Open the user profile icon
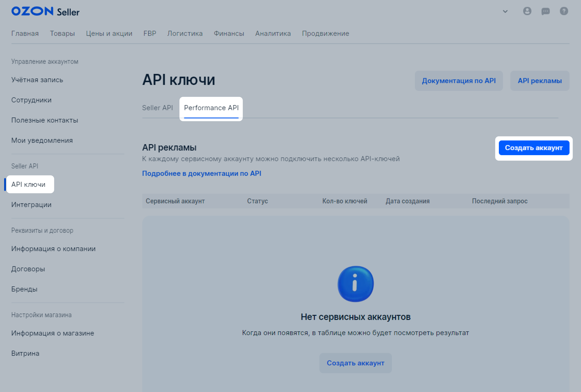 point(527,11)
